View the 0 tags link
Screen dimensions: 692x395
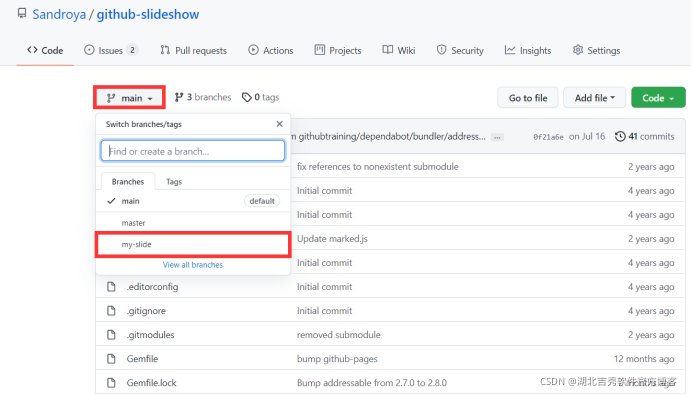pos(260,97)
